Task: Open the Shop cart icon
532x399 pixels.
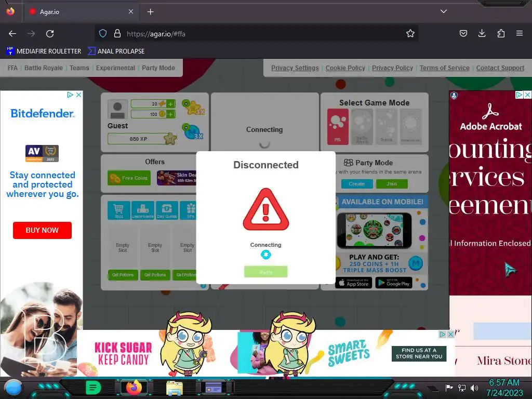Action: pos(119,210)
